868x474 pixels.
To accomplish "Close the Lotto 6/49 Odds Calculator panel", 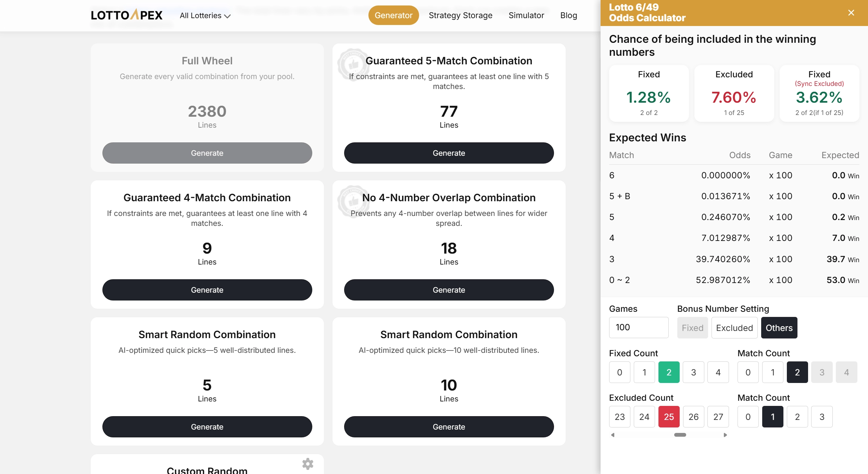I will coord(851,12).
